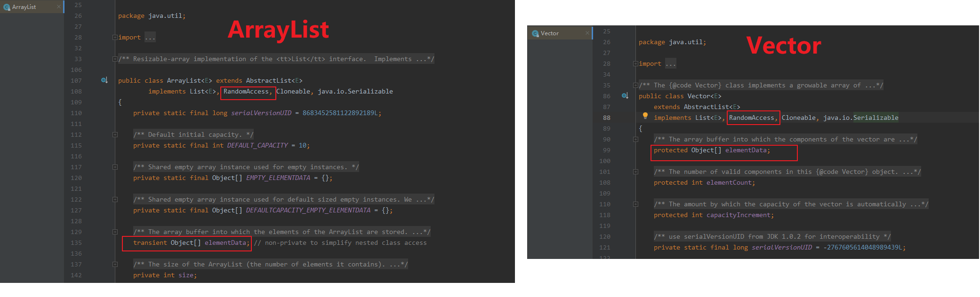This screenshot has height=297, width=980.
Task: Expand 'The size of the ArrayList' comment fold
Action: coord(115,264)
